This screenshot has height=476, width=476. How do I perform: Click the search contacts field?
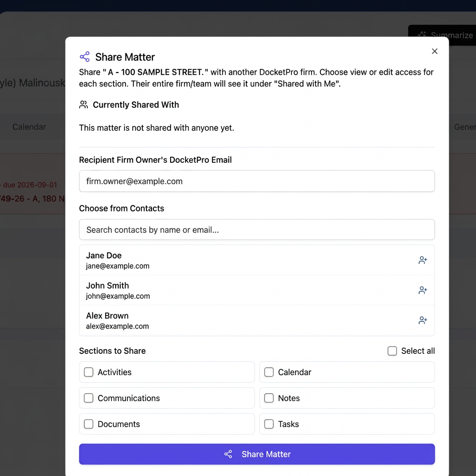point(257,230)
